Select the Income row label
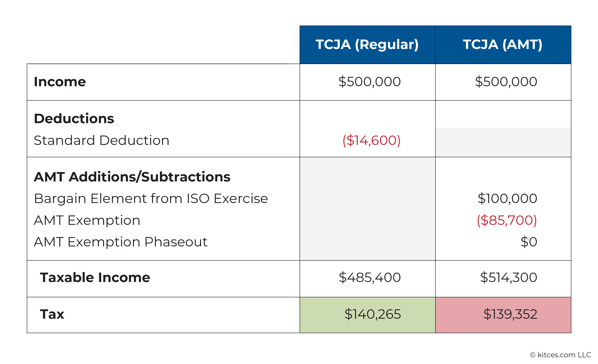This screenshot has height=364, width=598. pos(60,82)
